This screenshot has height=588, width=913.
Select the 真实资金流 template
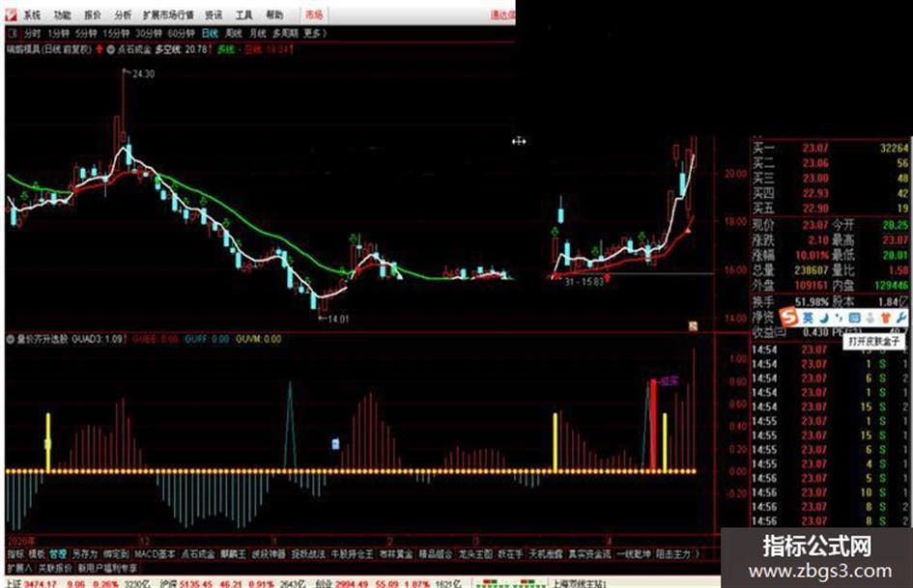(589, 553)
